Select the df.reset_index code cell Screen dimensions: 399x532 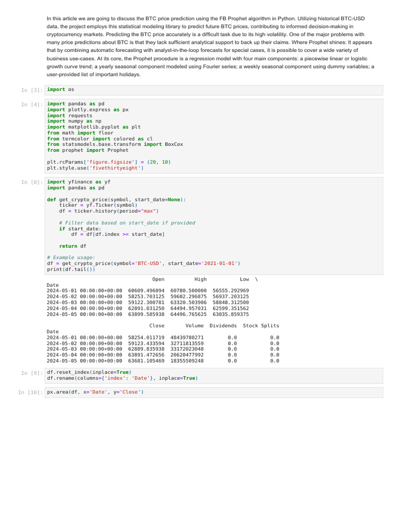(214, 376)
